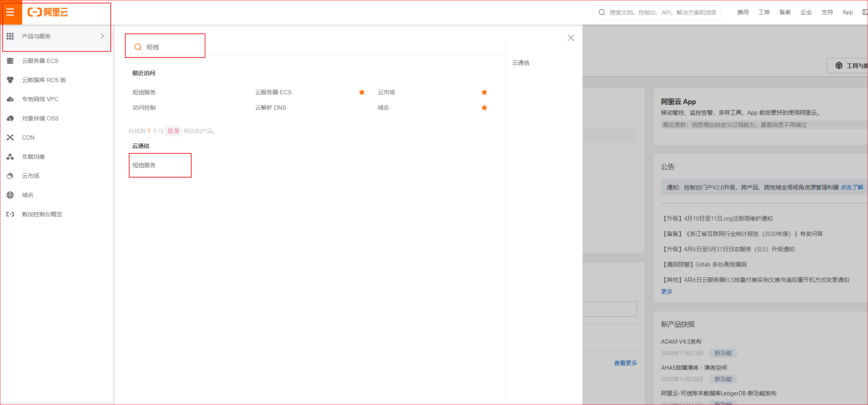Open 专有网络 VPC from the sidebar
Viewport: 868px width, 405px height.
tap(40, 99)
